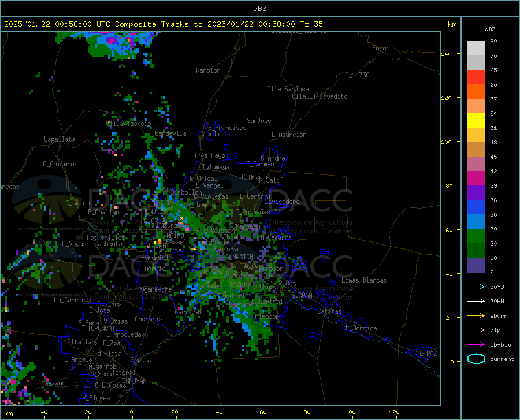Click the L_PAZ map label

(x=428, y=354)
